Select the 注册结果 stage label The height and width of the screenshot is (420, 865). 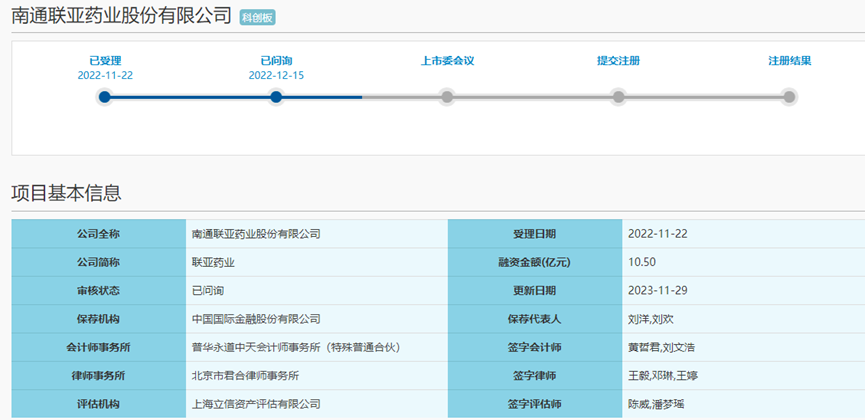[789, 61]
